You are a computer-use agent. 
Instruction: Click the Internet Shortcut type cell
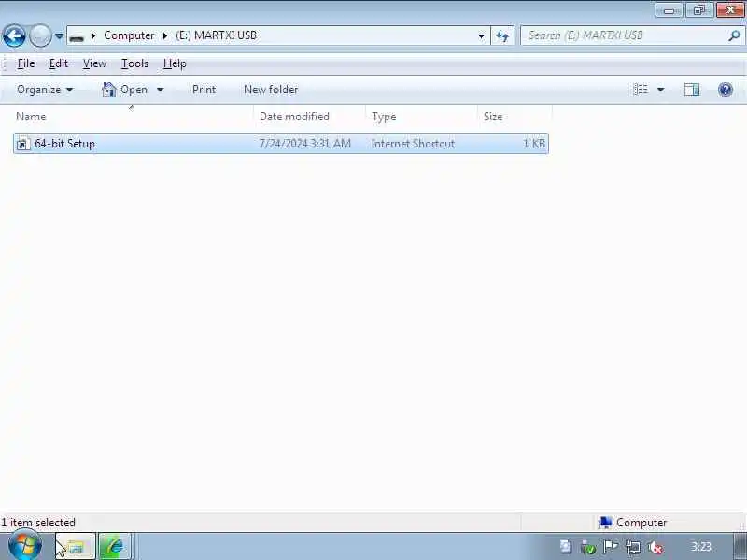point(413,144)
